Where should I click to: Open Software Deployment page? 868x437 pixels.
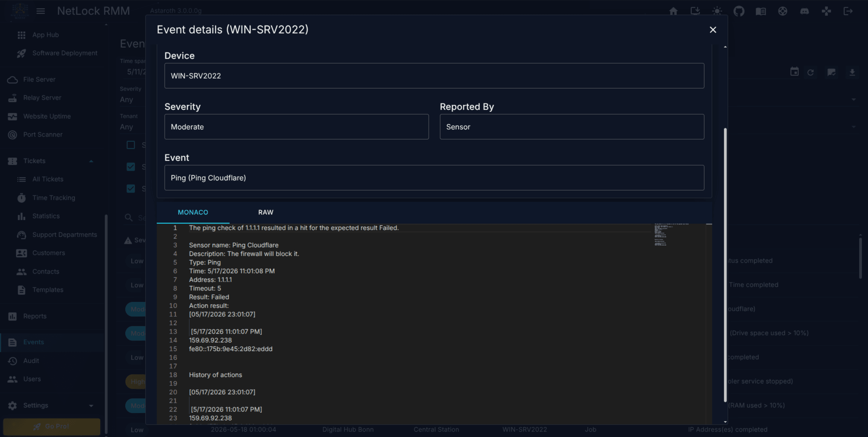pos(65,53)
